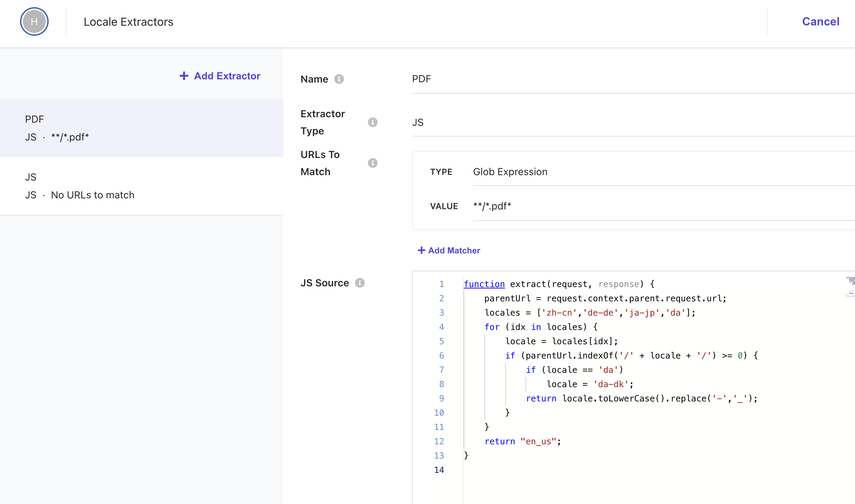Click the info icon next to Extractor Type

click(372, 122)
